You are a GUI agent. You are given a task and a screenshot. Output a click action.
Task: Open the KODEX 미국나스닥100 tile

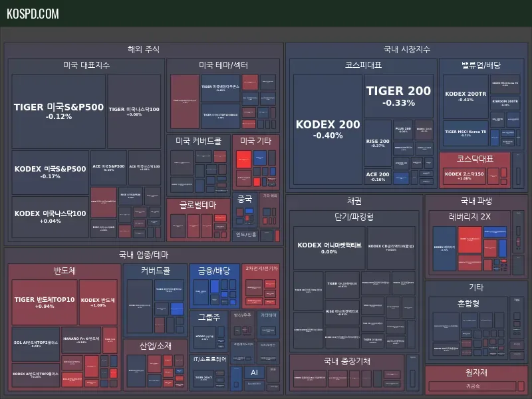[x=51, y=217]
